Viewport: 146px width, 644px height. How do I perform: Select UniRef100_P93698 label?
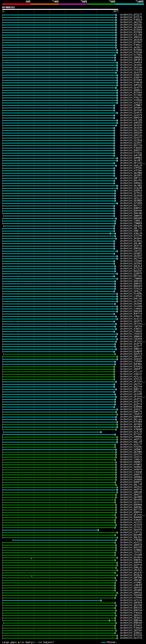pyautogui.click(x=131, y=595)
